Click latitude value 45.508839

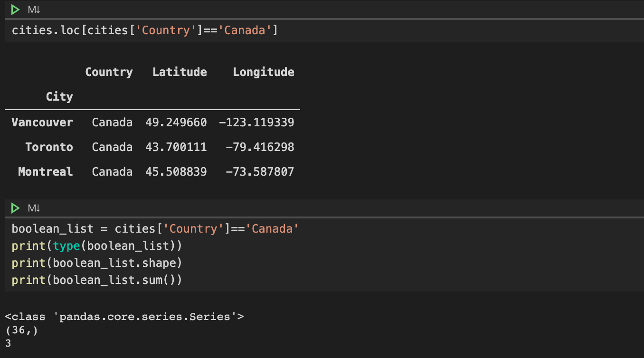pyautogui.click(x=176, y=172)
